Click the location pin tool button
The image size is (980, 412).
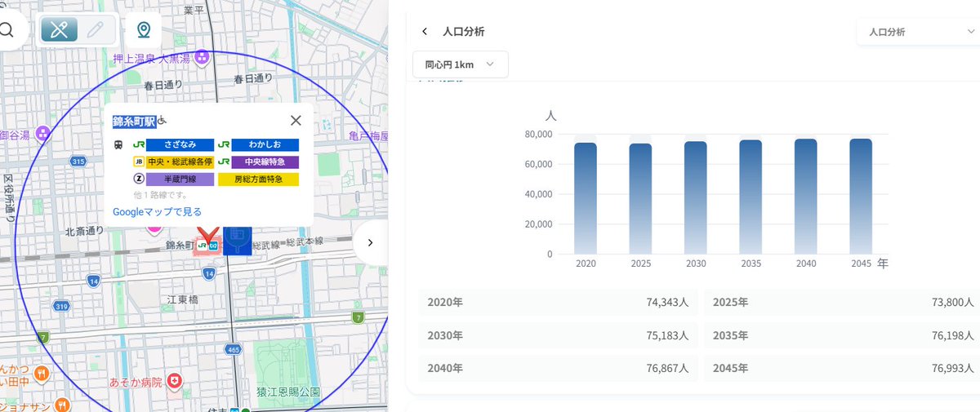click(x=143, y=31)
